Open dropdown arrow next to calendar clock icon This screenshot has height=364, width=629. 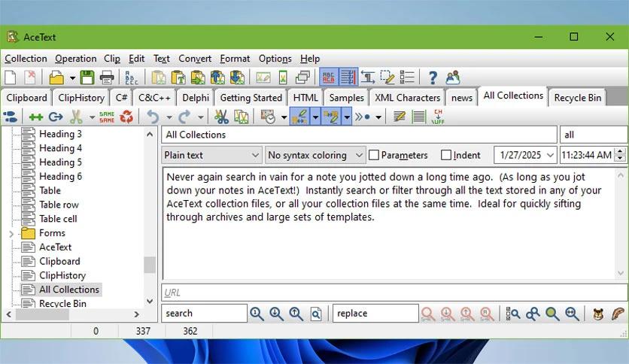284,117
